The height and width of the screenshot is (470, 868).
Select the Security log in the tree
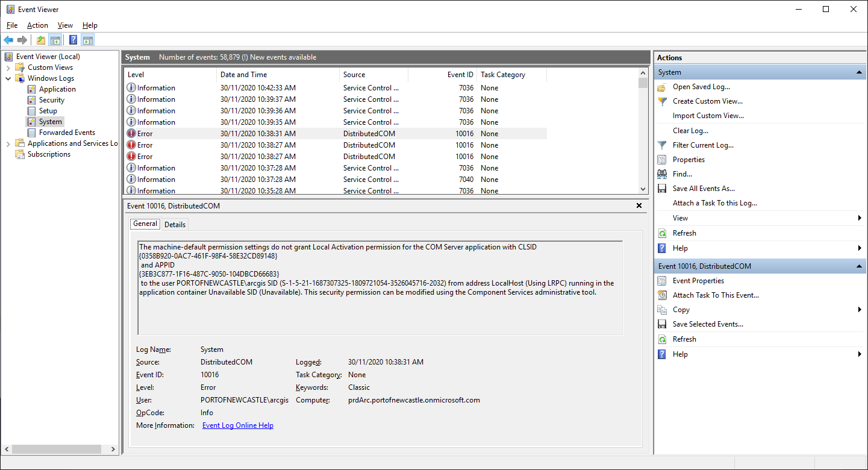[x=51, y=99]
